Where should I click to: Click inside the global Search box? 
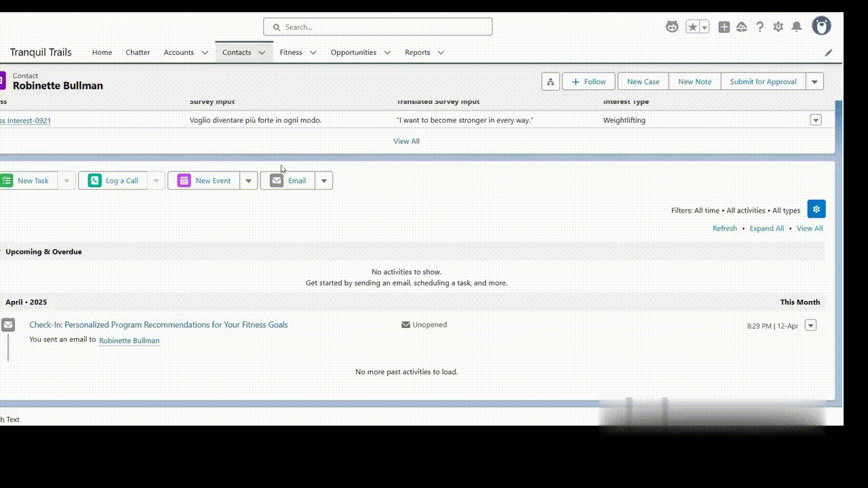pyautogui.click(x=378, y=27)
